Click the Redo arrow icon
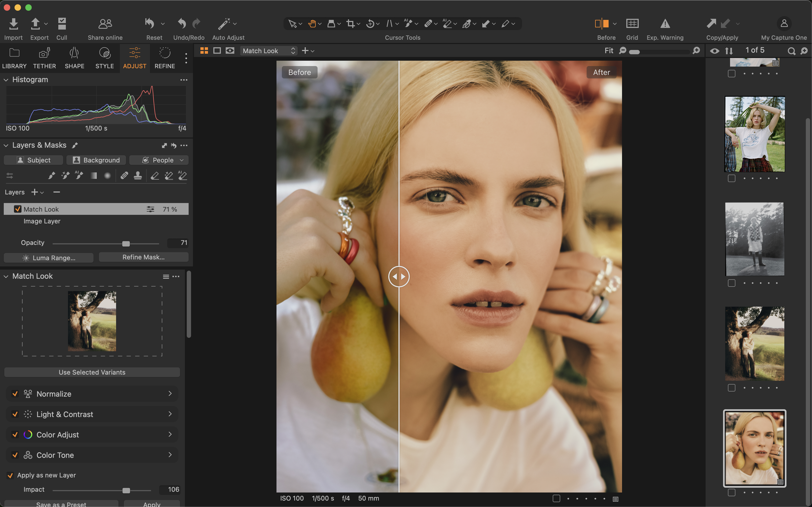 point(197,24)
